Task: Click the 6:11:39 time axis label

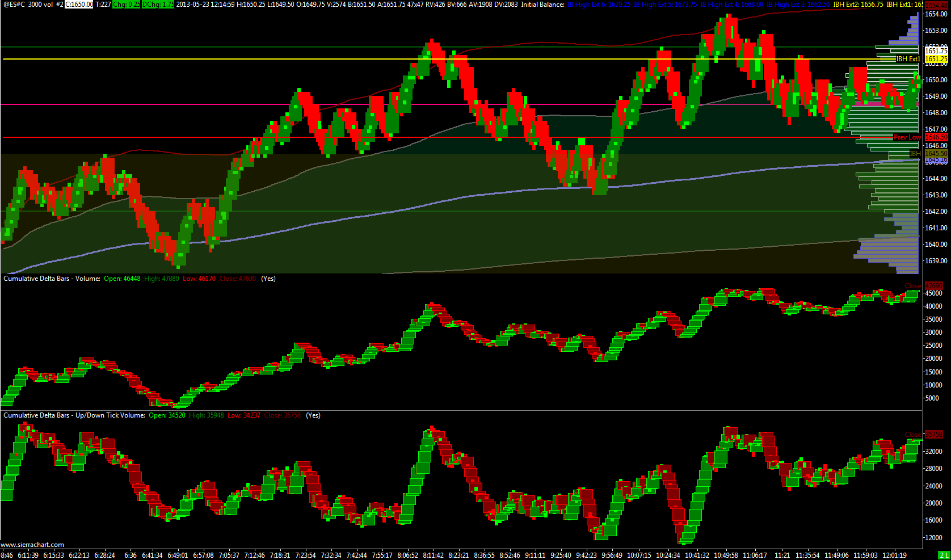Action: click(x=28, y=555)
